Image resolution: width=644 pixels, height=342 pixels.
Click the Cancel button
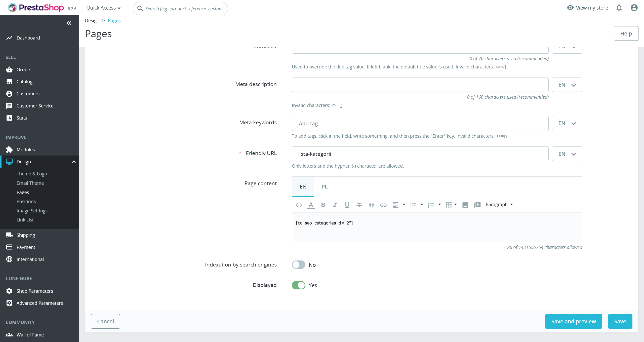click(105, 321)
